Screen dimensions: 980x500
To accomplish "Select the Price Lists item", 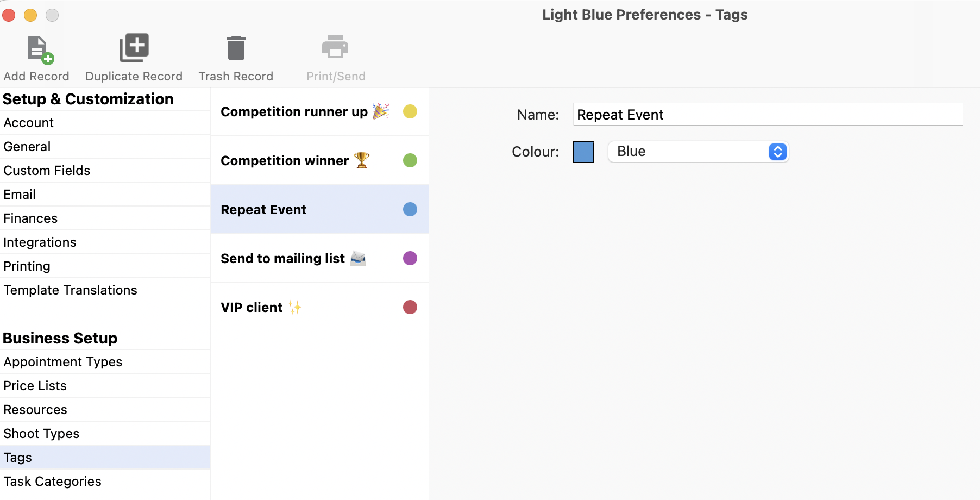I will pyautogui.click(x=105, y=386).
